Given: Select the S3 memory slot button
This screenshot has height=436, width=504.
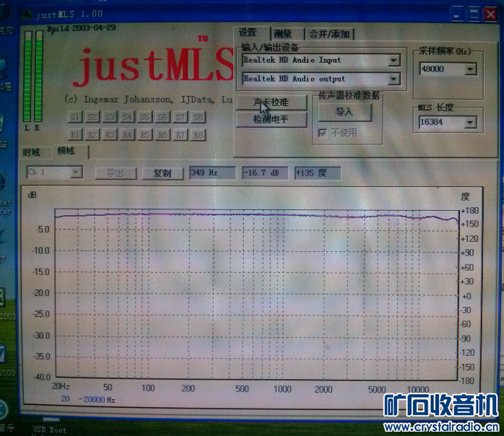Looking at the screenshot, I should pyautogui.click(x=110, y=117).
